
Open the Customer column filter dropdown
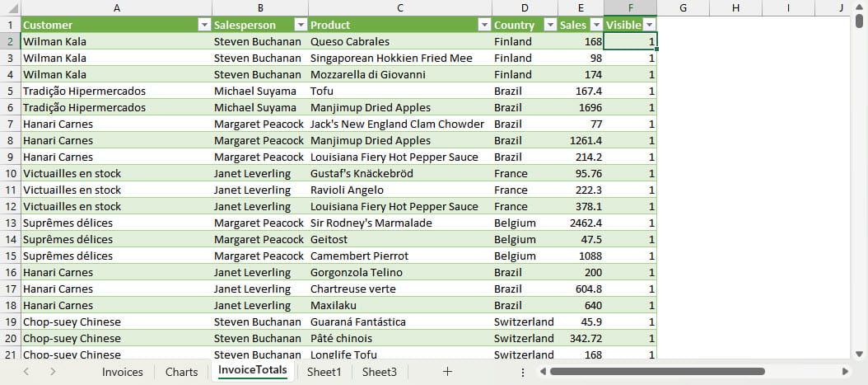[x=204, y=25]
